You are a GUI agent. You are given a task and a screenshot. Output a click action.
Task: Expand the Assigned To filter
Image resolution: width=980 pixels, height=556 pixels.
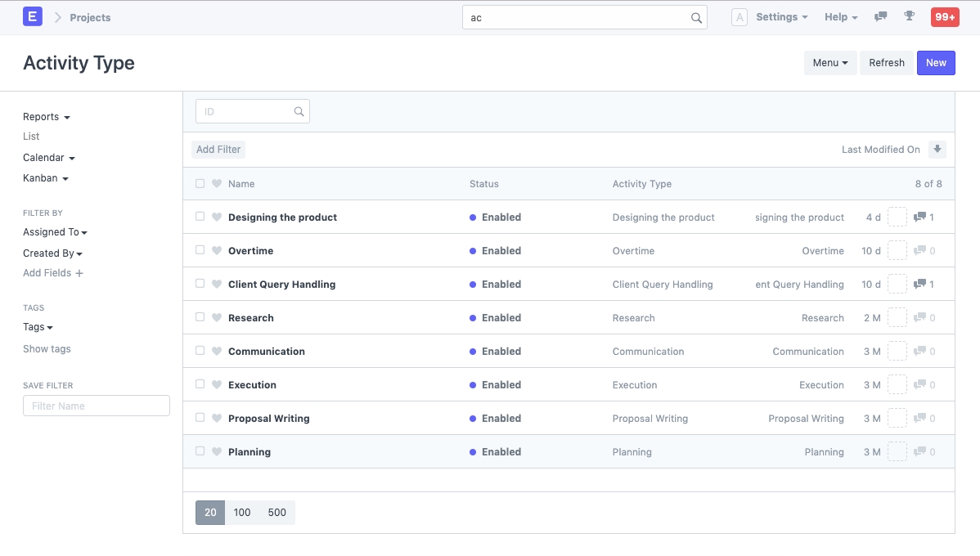tap(55, 232)
